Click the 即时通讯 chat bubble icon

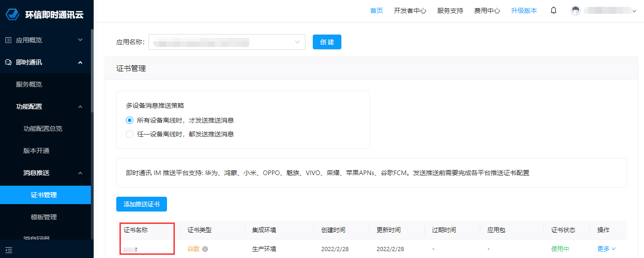(8, 62)
